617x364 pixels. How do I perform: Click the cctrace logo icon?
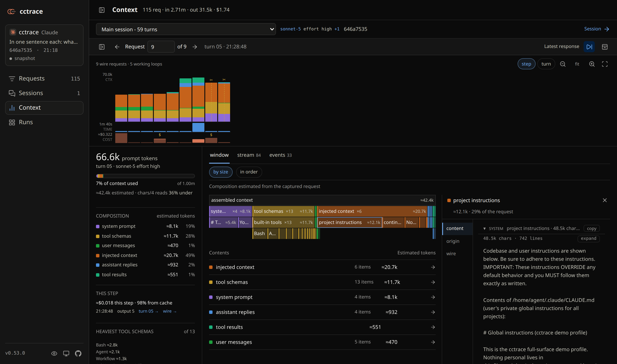pyautogui.click(x=11, y=11)
